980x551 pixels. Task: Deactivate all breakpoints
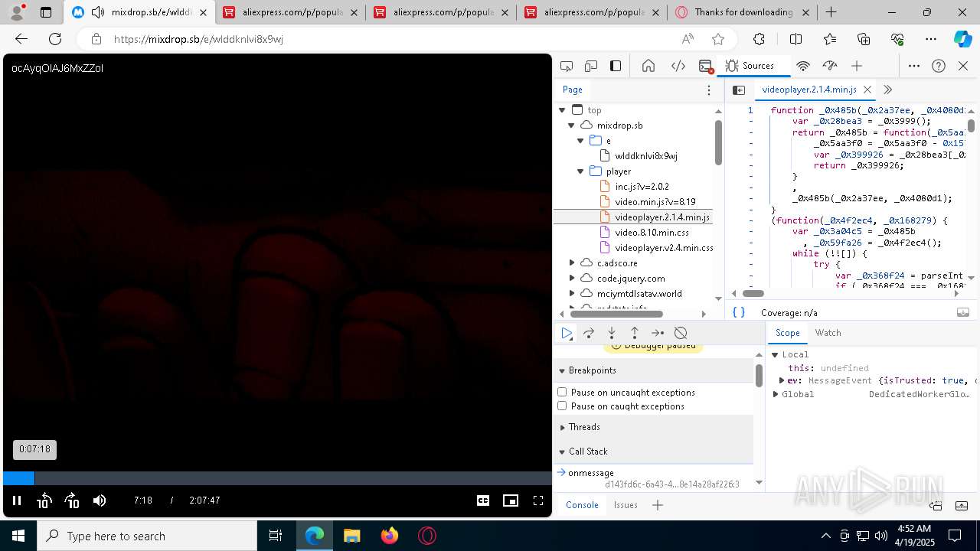click(x=681, y=333)
